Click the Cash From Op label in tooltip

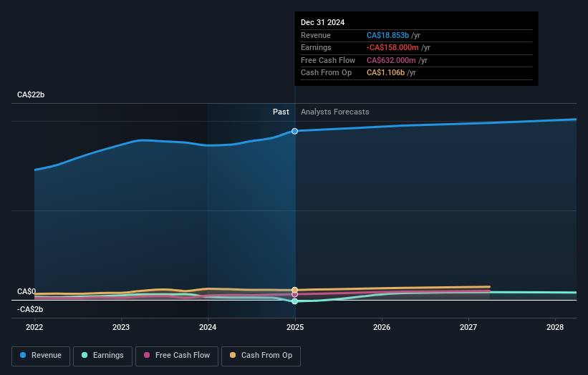(327, 73)
